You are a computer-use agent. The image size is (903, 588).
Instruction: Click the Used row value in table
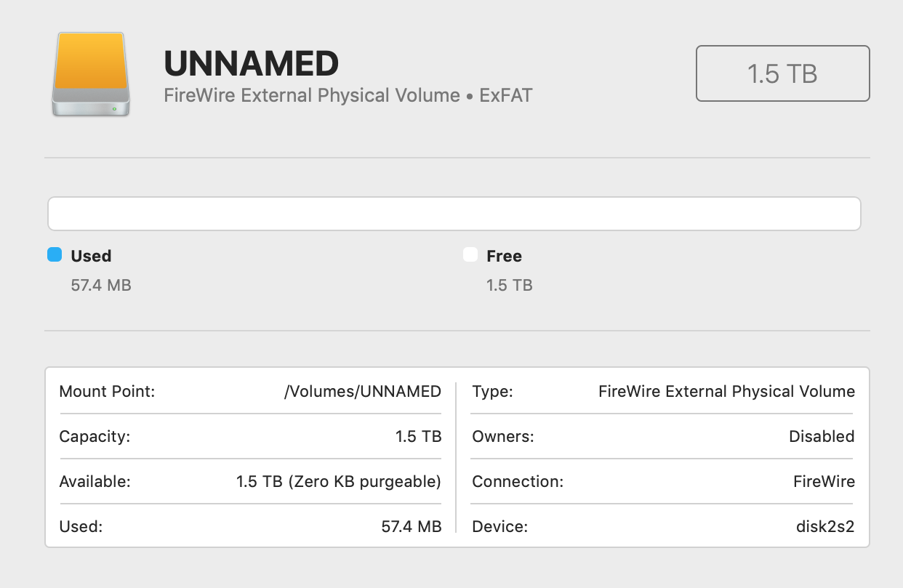point(411,527)
